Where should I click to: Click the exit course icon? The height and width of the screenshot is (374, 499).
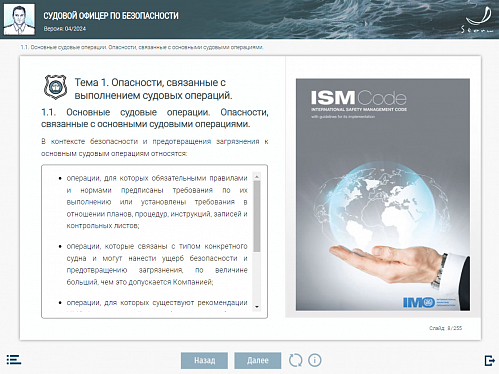click(x=489, y=360)
